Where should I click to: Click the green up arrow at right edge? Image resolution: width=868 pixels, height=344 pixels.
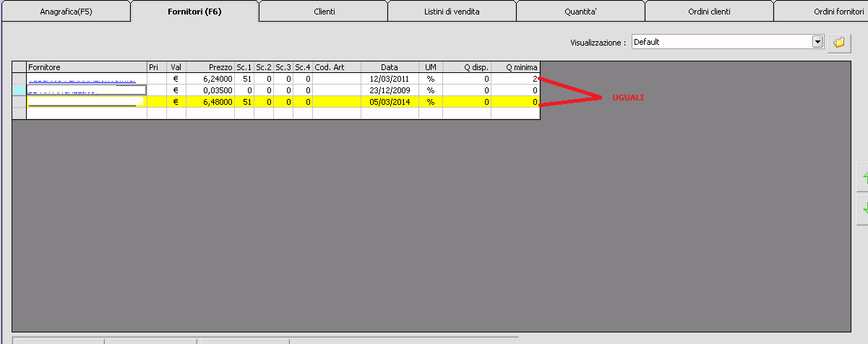tap(863, 178)
